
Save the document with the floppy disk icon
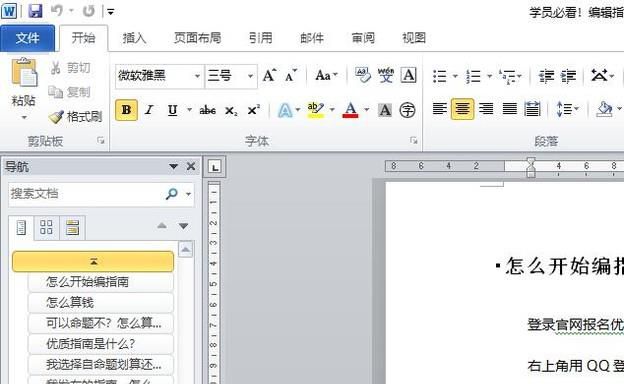coord(35,11)
